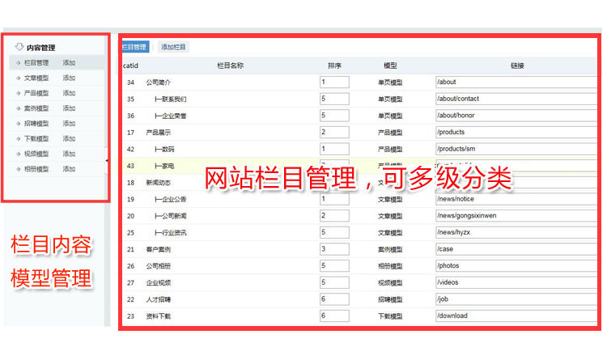Screen dimensions: 607x364
Task: Click the /products/sm link field
Action: (x=516, y=149)
